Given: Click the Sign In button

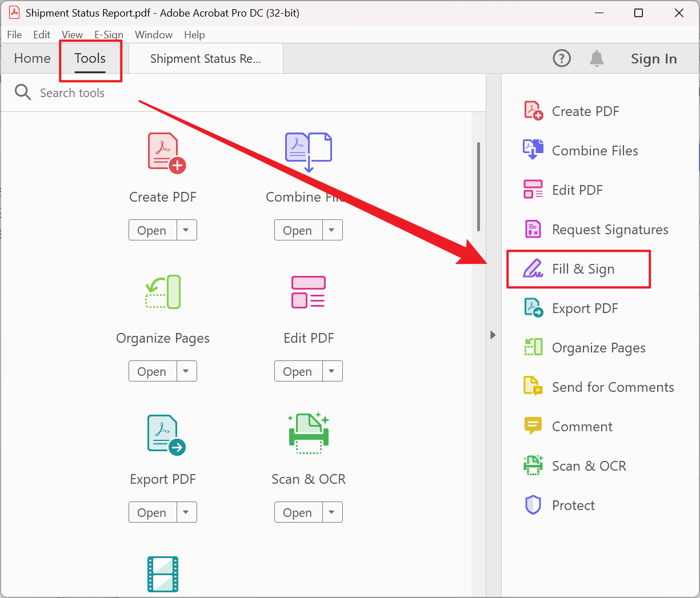Looking at the screenshot, I should 653,59.
